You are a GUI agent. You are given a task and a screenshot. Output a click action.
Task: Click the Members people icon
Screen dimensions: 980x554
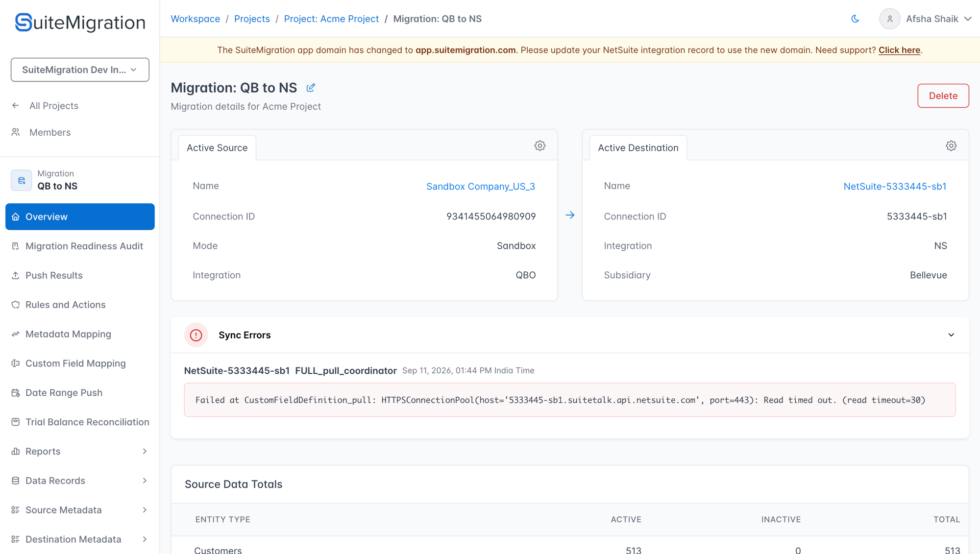[16, 132]
